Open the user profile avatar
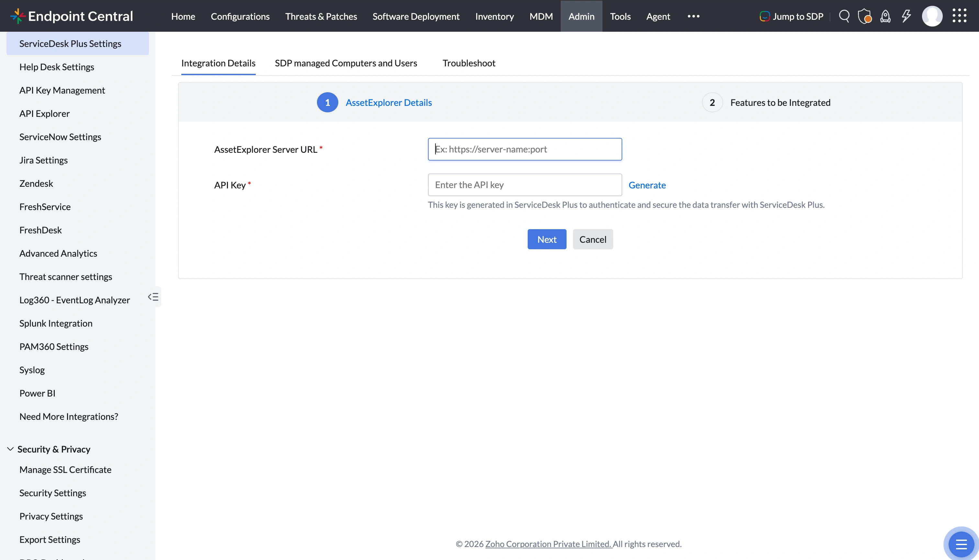979x560 pixels. coord(932,16)
